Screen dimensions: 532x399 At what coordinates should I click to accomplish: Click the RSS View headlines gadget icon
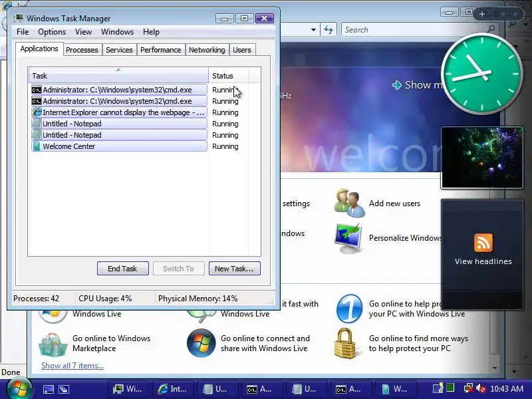(483, 243)
